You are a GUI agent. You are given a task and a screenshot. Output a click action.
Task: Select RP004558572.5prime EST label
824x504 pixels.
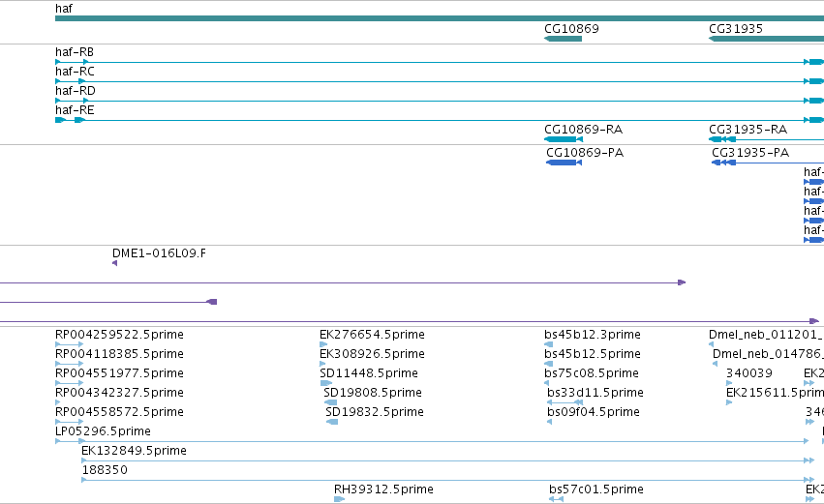pos(119,412)
